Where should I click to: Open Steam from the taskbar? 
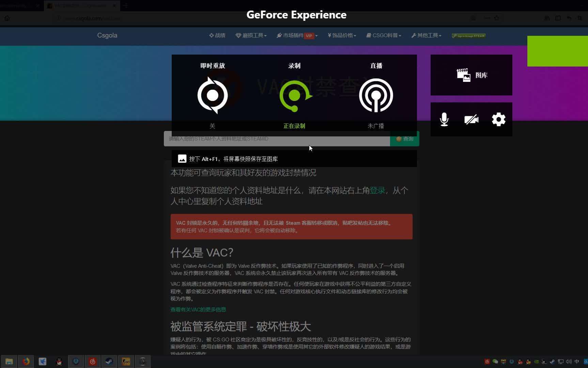[109, 362]
